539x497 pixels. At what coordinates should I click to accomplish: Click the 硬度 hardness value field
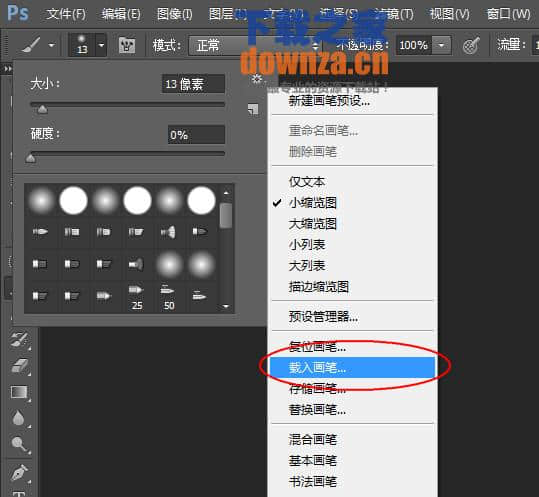[196, 134]
